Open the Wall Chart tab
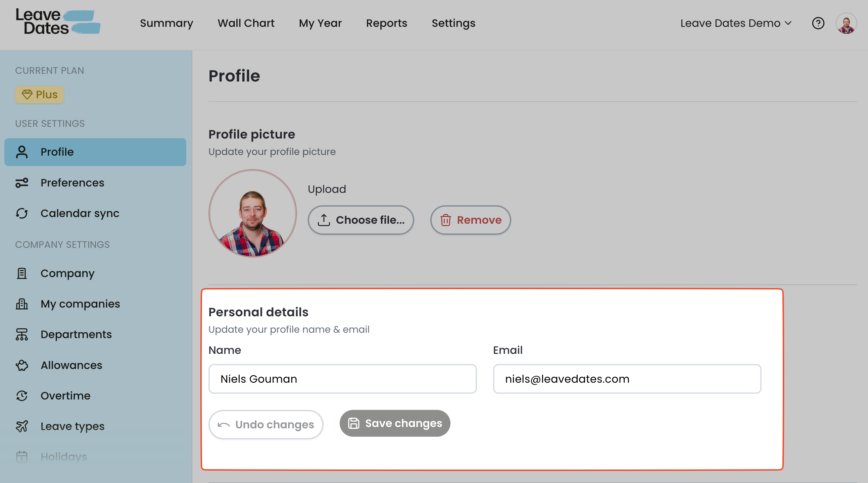868x483 pixels. [x=246, y=23]
